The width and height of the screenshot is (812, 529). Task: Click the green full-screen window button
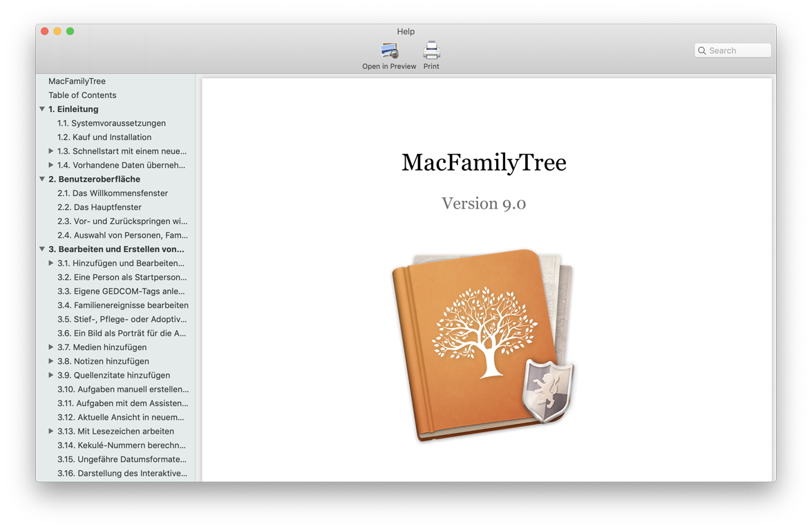coord(70,32)
